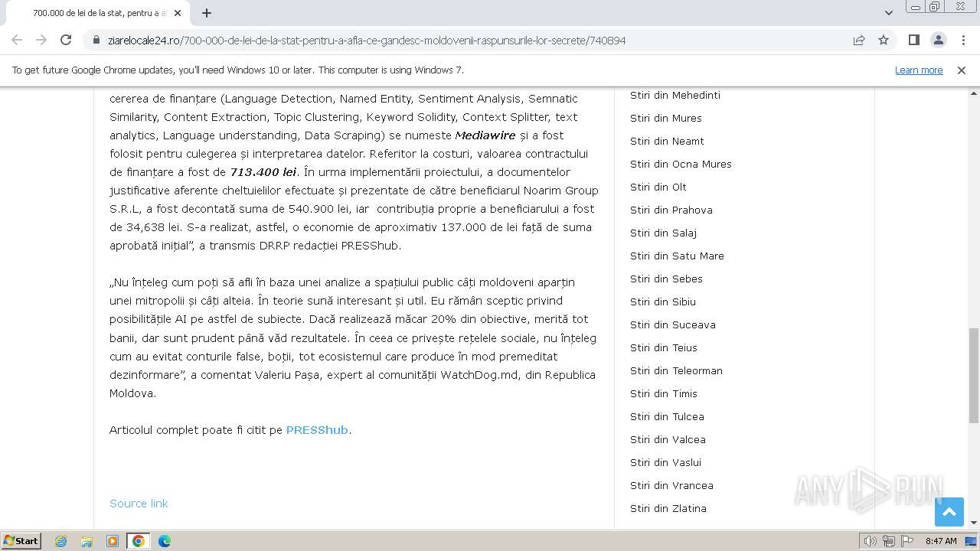Close the current browser tab
The height and width of the screenshot is (551, 980).
point(178,13)
